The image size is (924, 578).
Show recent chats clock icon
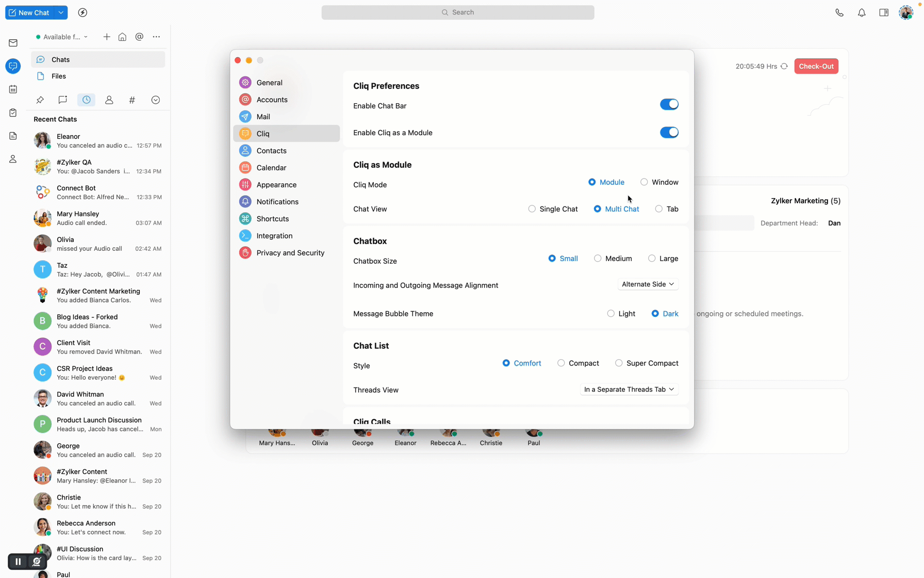tap(86, 100)
